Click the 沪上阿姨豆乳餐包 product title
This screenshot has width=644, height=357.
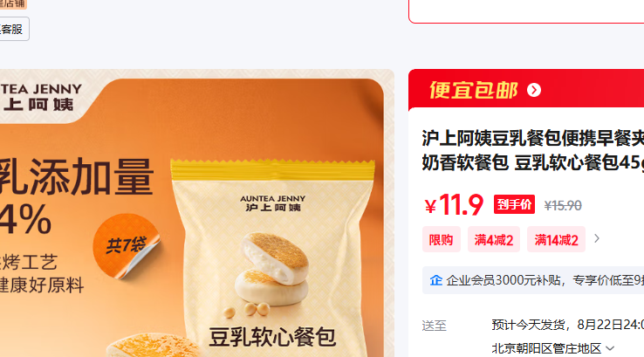pos(532,150)
